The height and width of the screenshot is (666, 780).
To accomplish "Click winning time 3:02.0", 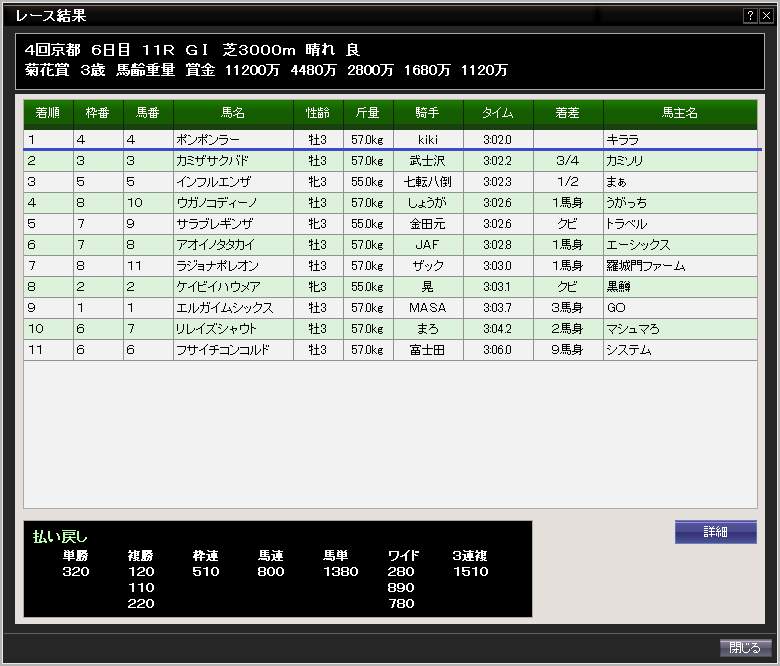I will coord(497,140).
